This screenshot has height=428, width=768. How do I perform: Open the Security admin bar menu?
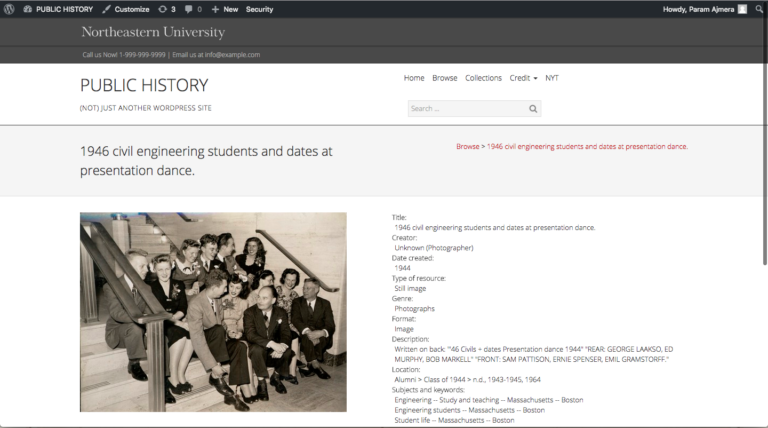[x=260, y=9]
